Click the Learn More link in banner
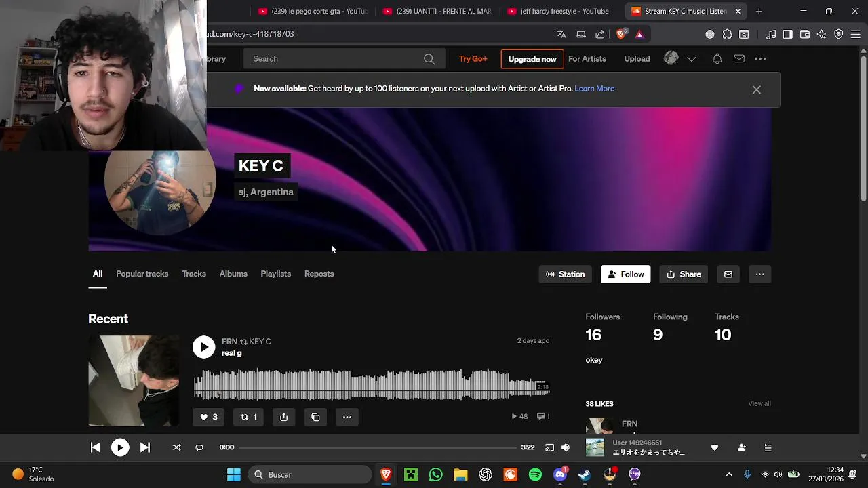 tap(594, 89)
